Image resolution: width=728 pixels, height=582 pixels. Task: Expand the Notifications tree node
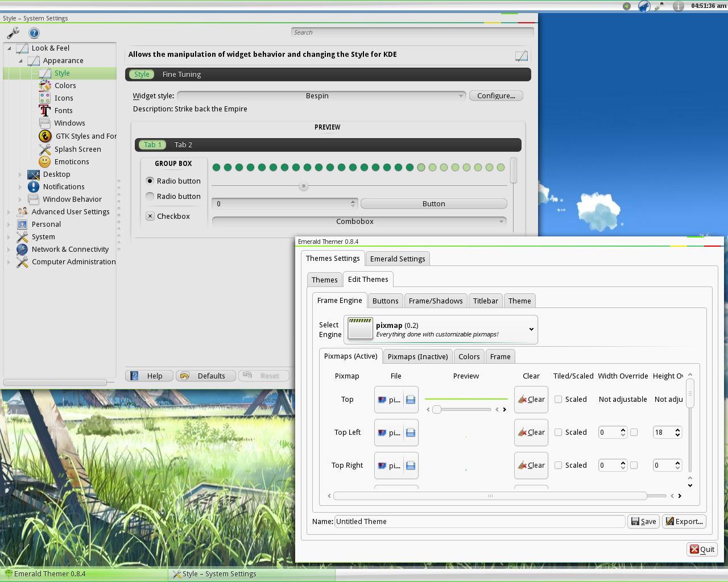point(20,187)
